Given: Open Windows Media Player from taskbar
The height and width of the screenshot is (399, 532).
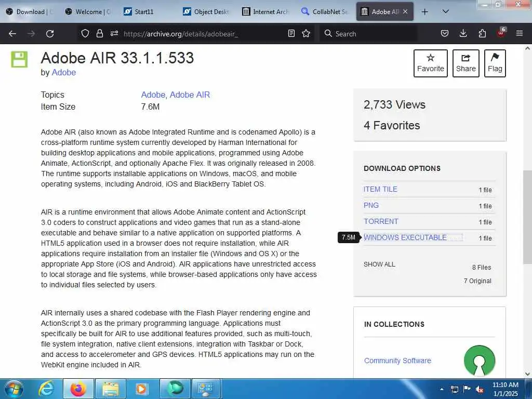Looking at the screenshot, I should pyautogui.click(x=142, y=389).
